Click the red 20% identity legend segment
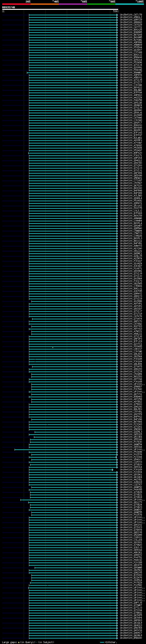 pos(16,4)
